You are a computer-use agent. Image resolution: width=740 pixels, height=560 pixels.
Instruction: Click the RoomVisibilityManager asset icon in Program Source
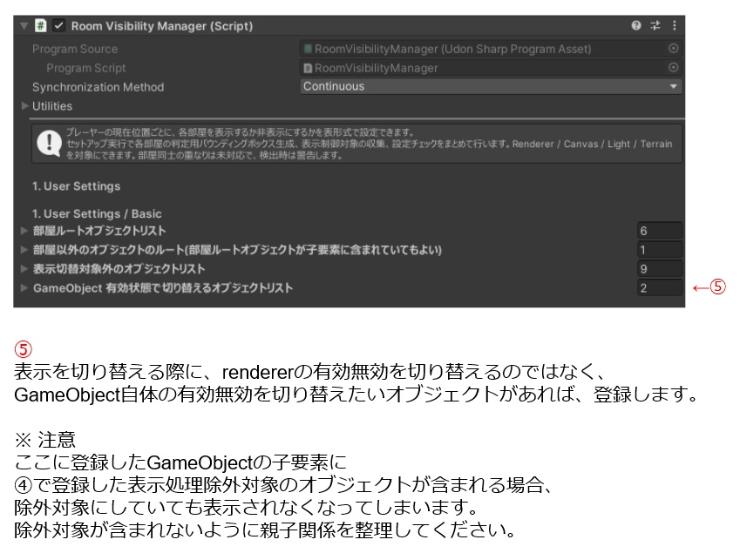(307, 49)
